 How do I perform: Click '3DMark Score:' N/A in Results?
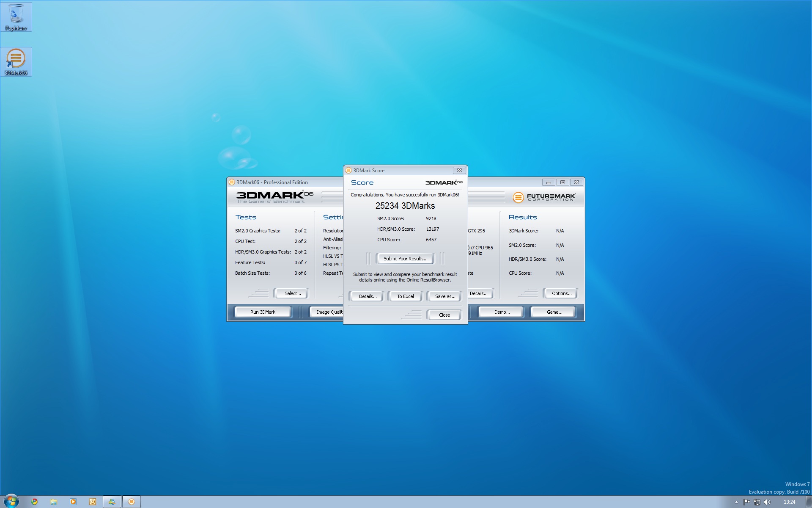(536, 231)
